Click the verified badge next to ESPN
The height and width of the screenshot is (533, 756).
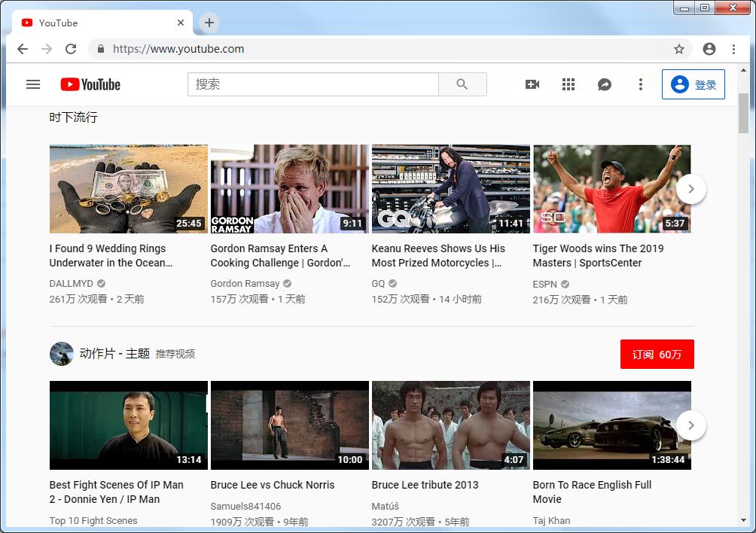pyautogui.click(x=565, y=285)
